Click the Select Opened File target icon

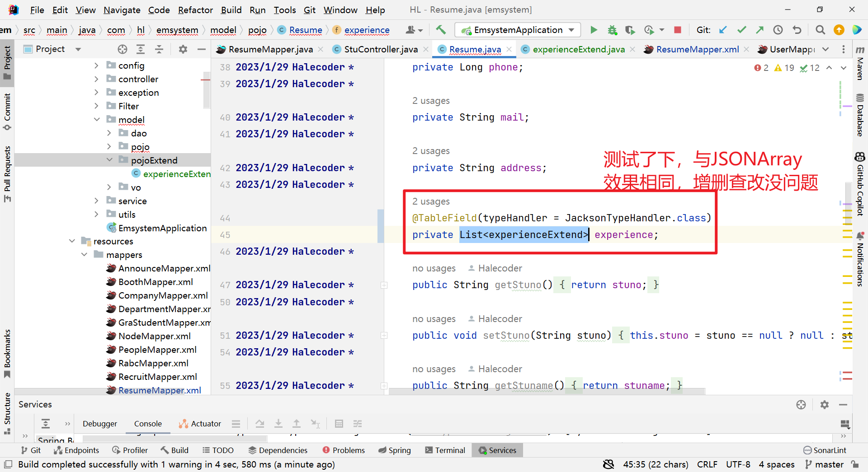click(x=123, y=49)
